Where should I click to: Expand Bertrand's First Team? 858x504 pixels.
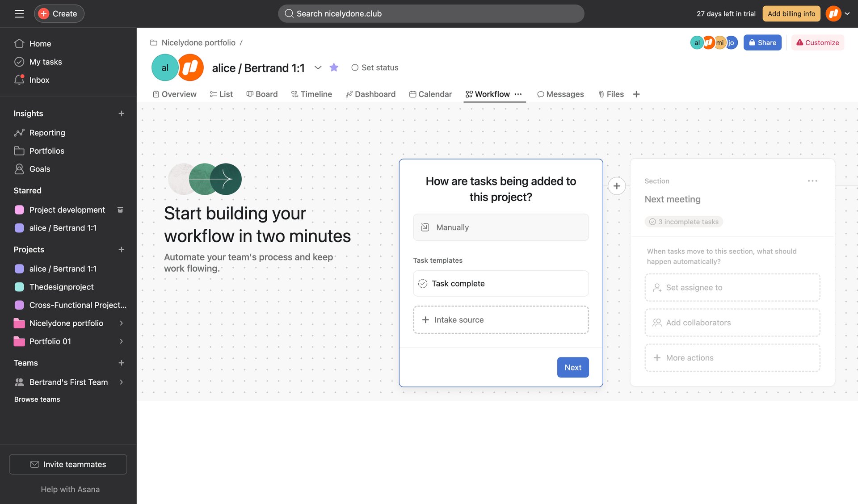[x=121, y=382]
